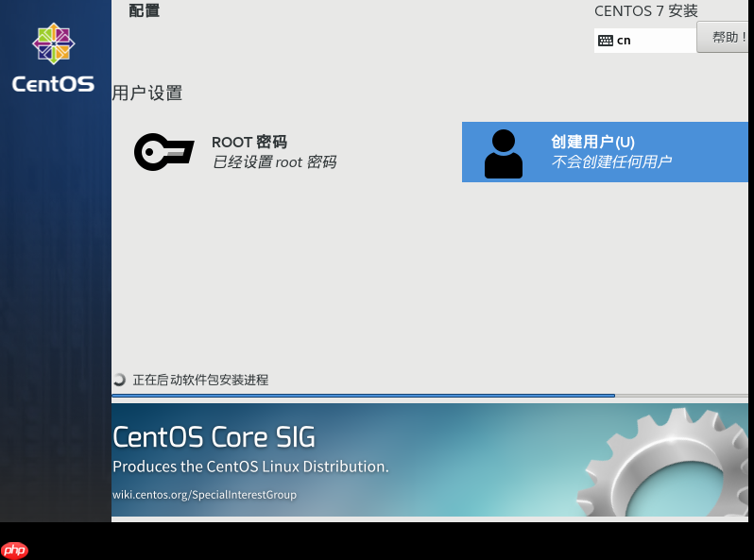Click the spinning progress indicator icon
This screenshot has width=754, height=560.
119,380
